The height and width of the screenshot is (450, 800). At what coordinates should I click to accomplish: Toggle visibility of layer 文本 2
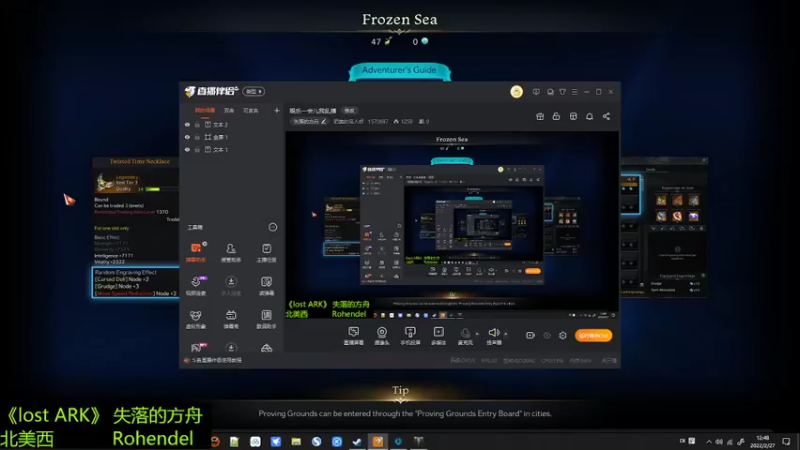(x=187, y=124)
